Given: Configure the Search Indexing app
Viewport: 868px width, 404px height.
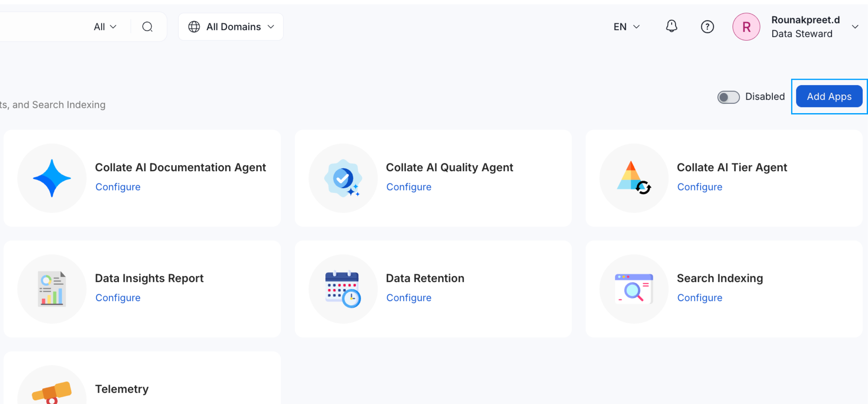Looking at the screenshot, I should click(700, 298).
